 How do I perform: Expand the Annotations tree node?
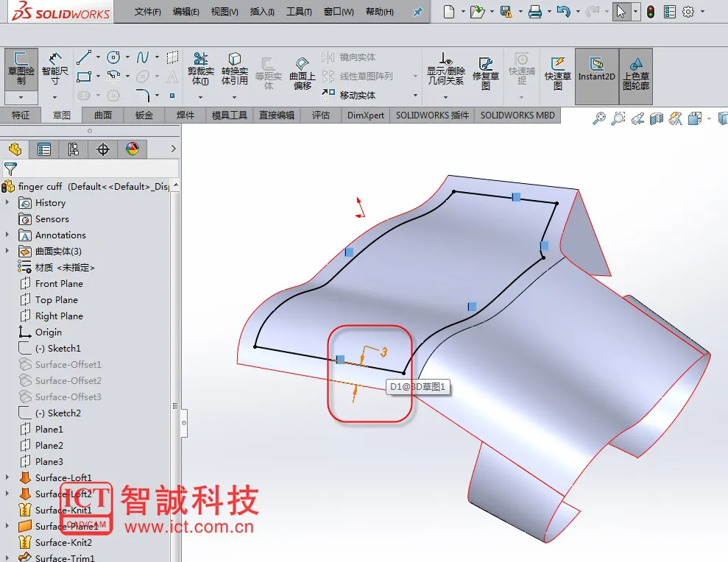(7, 235)
